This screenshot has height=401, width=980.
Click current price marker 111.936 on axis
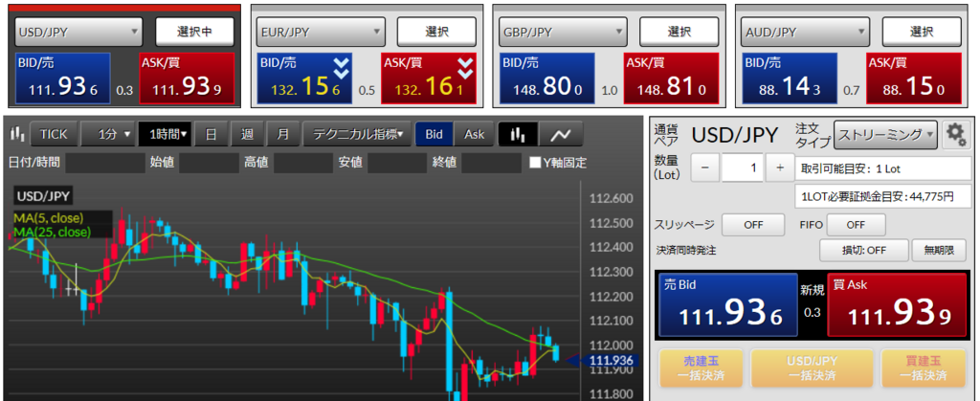(x=609, y=361)
